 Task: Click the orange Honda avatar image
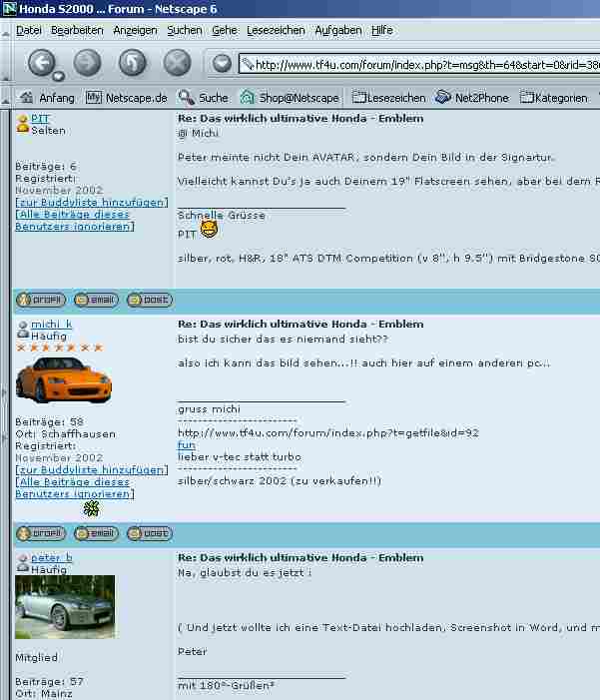pos(64,380)
